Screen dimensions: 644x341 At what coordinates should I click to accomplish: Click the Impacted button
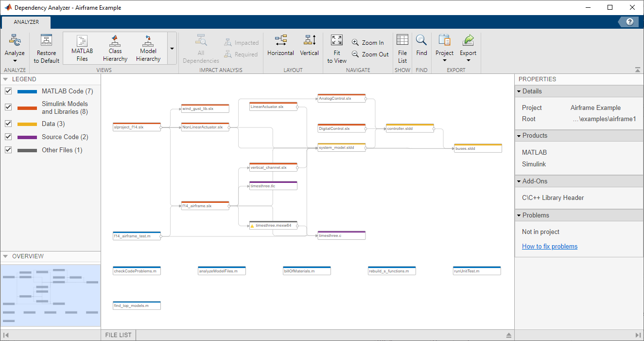pos(242,43)
